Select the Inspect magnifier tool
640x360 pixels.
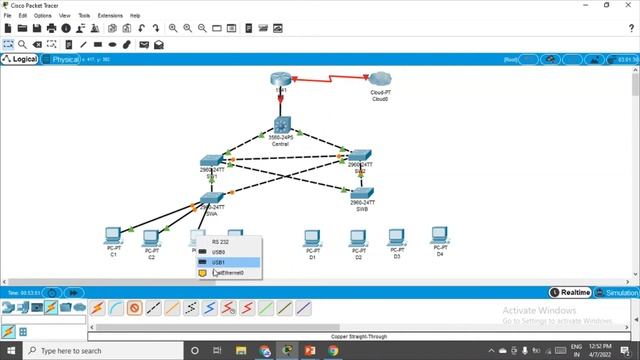coord(22,44)
